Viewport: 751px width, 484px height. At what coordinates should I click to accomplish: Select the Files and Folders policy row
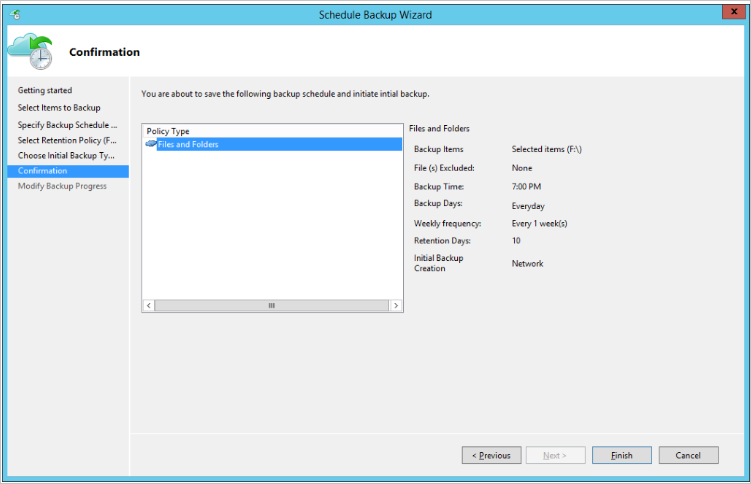coord(188,145)
